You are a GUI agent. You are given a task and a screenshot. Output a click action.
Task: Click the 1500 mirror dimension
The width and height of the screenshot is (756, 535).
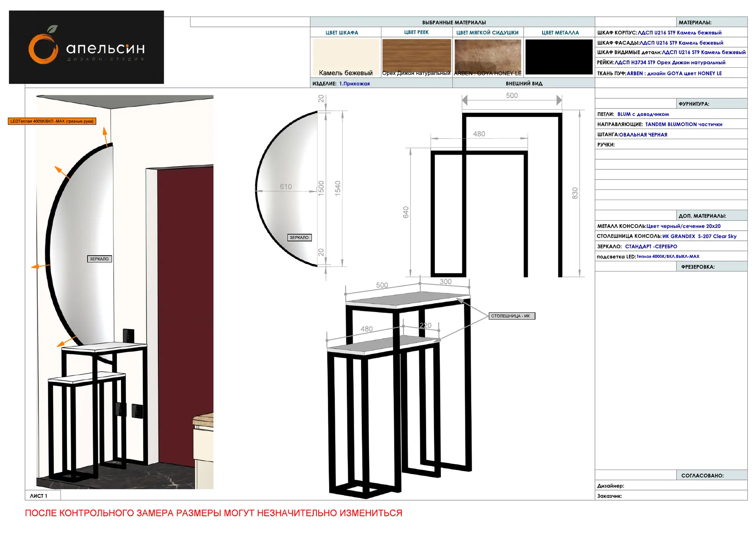point(321,188)
